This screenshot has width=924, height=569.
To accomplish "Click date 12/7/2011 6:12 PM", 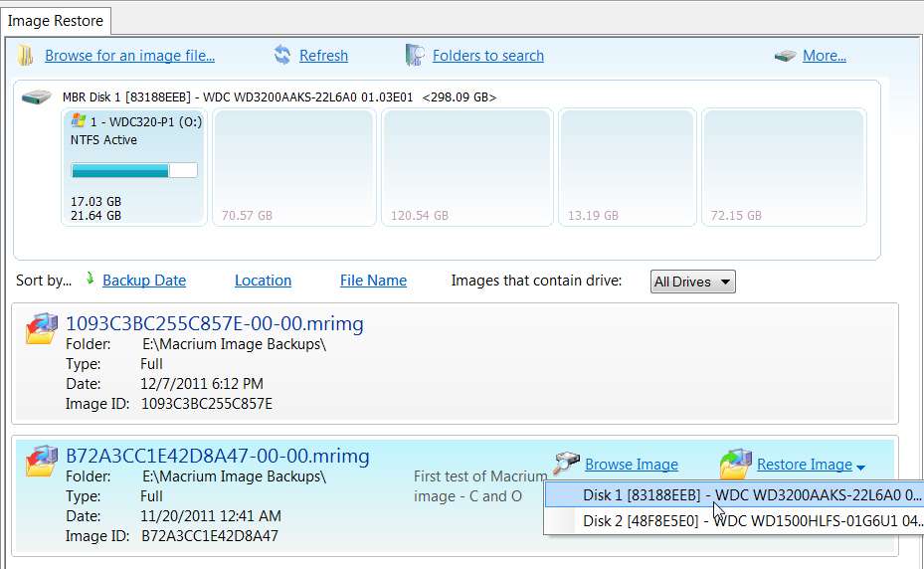I will pyautogui.click(x=202, y=384).
